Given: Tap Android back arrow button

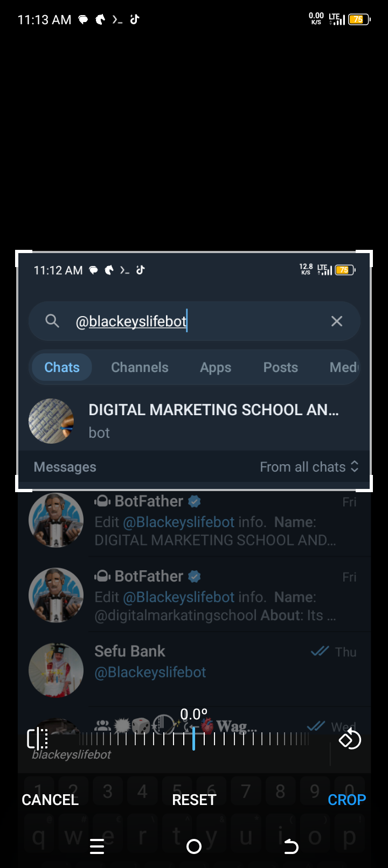Looking at the screenshot, I should 291,846.
